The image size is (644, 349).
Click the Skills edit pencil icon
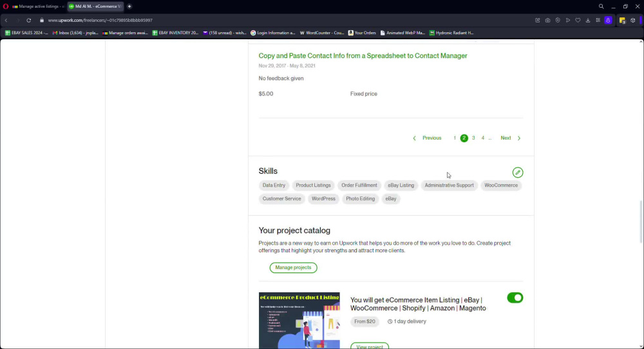click(x=518, y=173)
